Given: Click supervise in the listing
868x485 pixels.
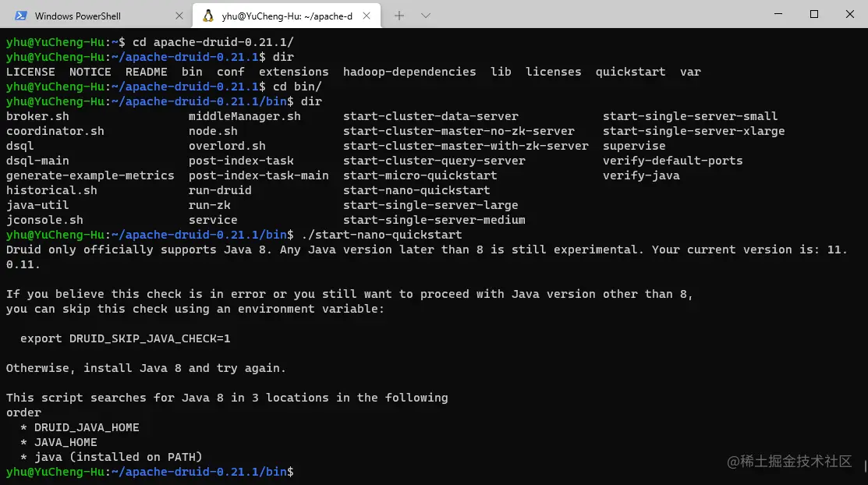Looking at the screenshot, I should pyautogui.click(x=634, y=146).
